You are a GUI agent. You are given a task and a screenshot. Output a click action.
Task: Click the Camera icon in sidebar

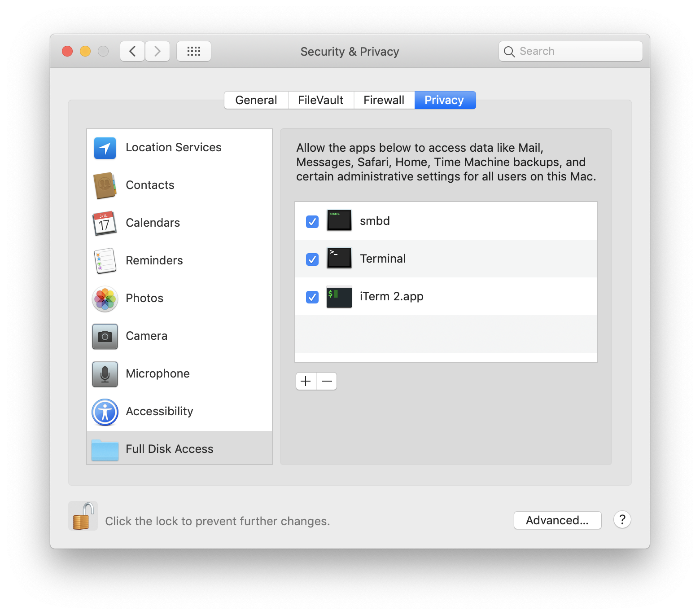tap(105, 337)
